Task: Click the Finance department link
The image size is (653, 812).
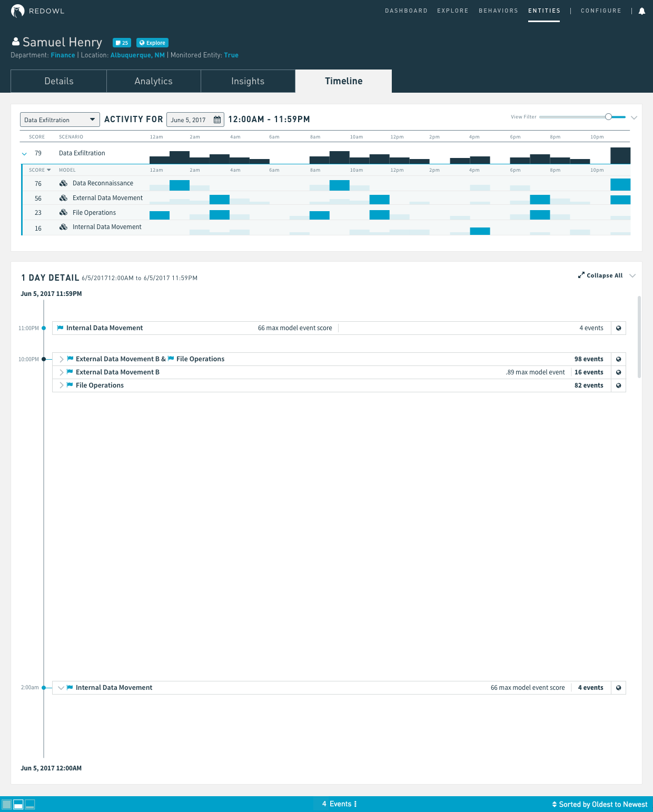Action: (x=63, y=55)
